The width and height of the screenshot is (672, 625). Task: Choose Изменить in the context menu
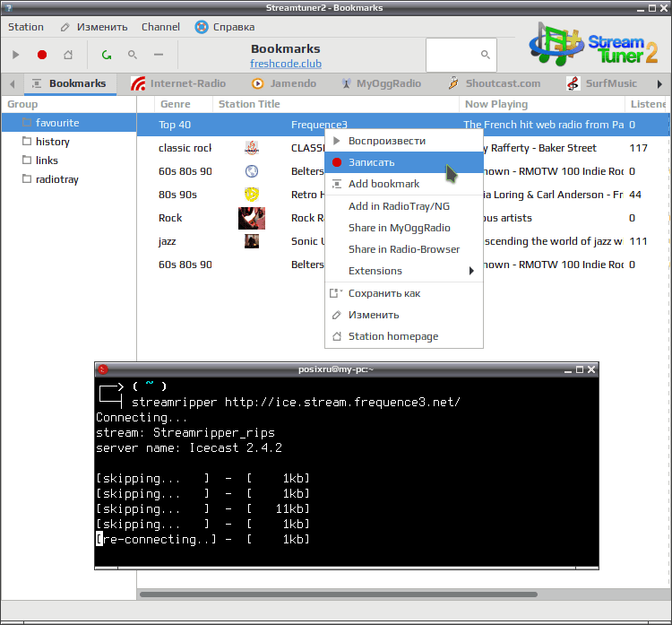tap(404, 315)
